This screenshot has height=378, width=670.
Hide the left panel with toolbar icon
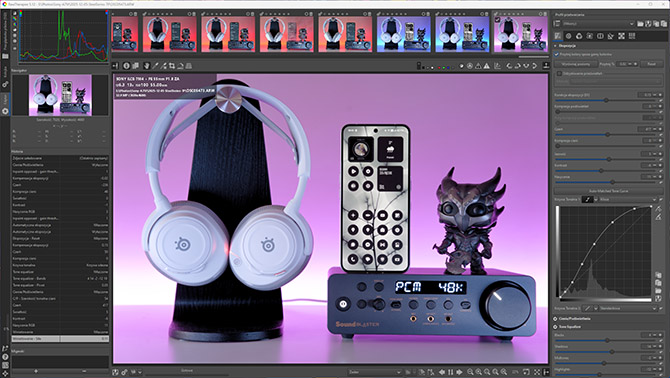click(115, 66)
